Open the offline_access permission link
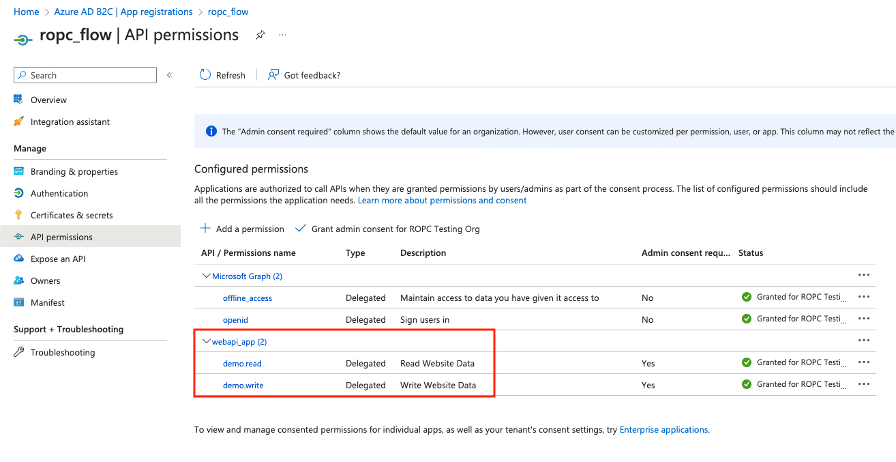The width and height of the screenshot is (896, 462). tap(247, 298)
